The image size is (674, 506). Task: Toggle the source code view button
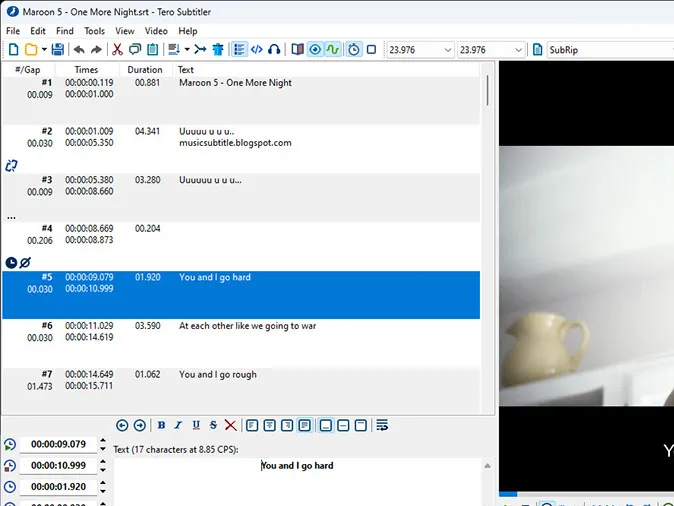pyautogui.click(x=256, y=49)
